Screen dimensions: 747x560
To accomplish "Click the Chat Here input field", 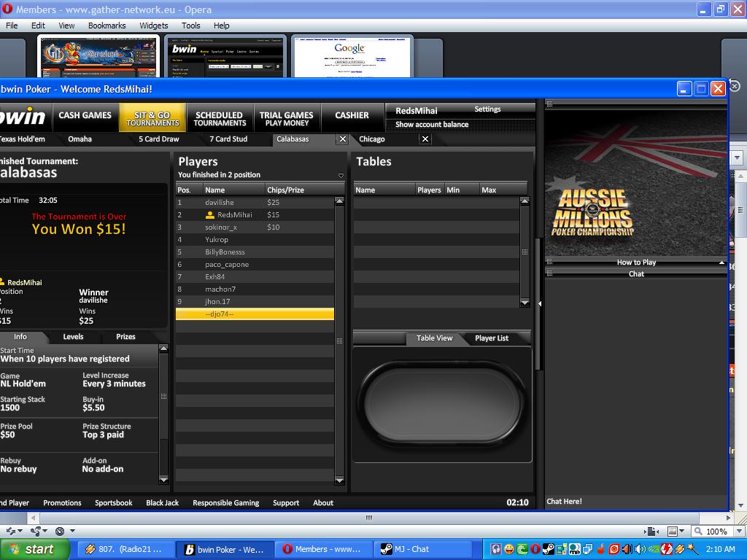I will (x=636, y=501).
